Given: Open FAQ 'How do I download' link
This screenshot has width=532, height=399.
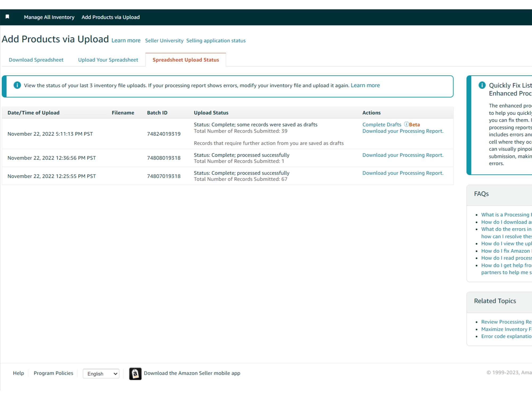Looking at the screenshot, I should point(506,222).
